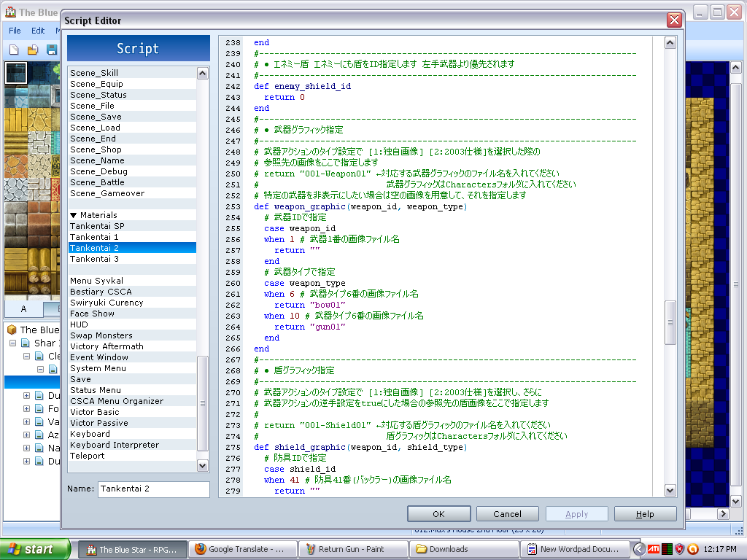The width and height of the screenshot is (747, 560).
Task: Collapse the Cle map tree node
Action: tap(27, 357)
